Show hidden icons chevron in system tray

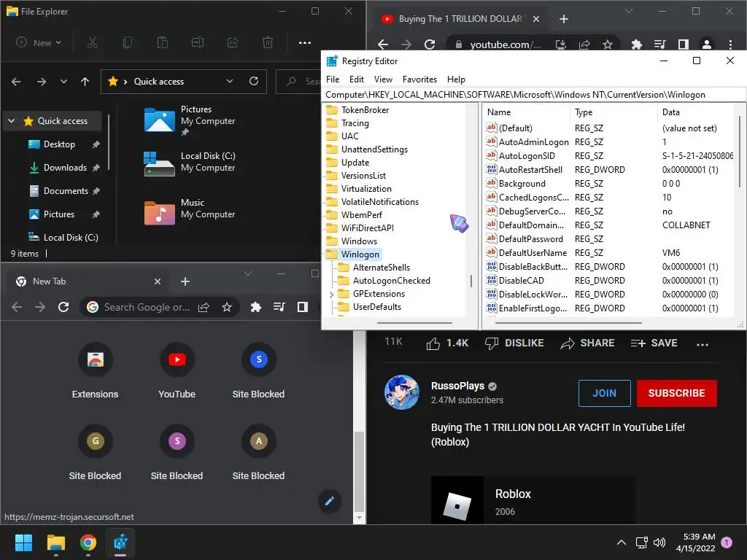point(622,542)
